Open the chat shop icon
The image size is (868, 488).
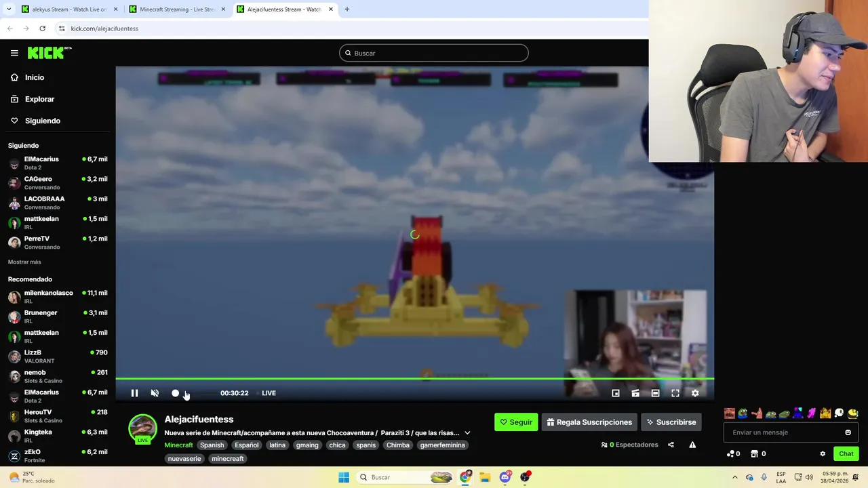[x=753, y=453]
